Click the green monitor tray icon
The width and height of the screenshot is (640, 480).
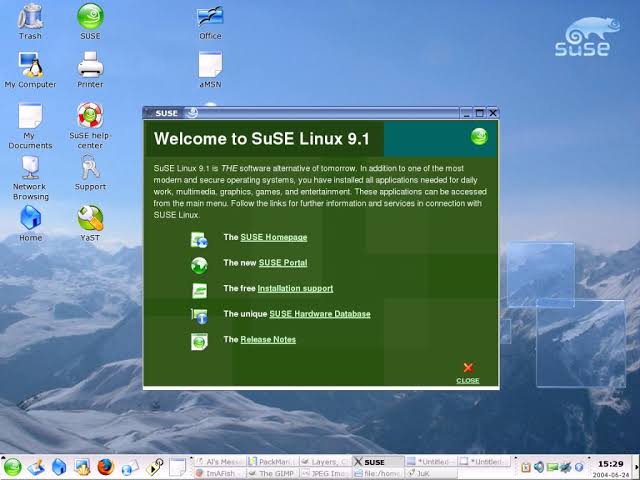coord(552,467)
